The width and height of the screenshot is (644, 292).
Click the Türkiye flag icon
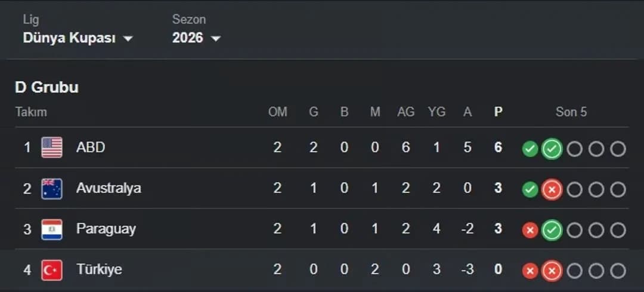coord(52,270)
